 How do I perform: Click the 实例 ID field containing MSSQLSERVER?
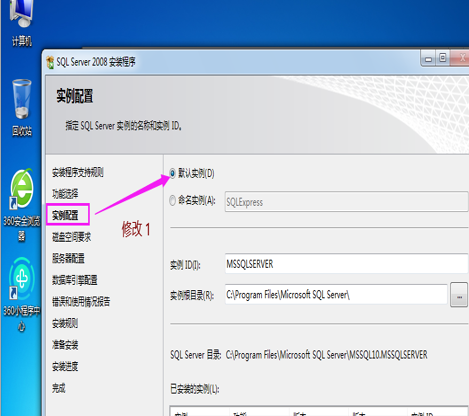pyautogui.click(x=347, y=264)
